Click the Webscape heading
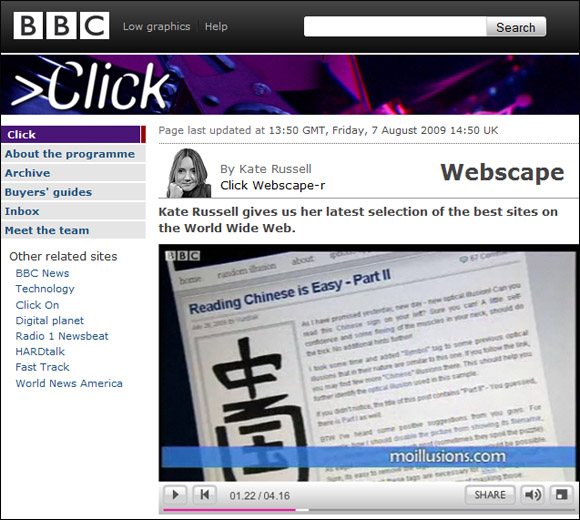Image resolution: width=580 pixels, height=520 pixels. (502, 172)
